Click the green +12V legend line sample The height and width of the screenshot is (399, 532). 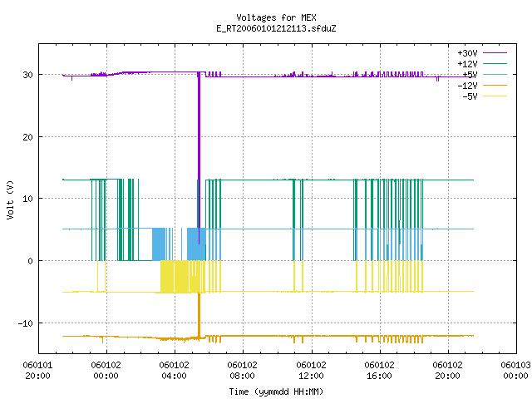(x=495, y=63)
